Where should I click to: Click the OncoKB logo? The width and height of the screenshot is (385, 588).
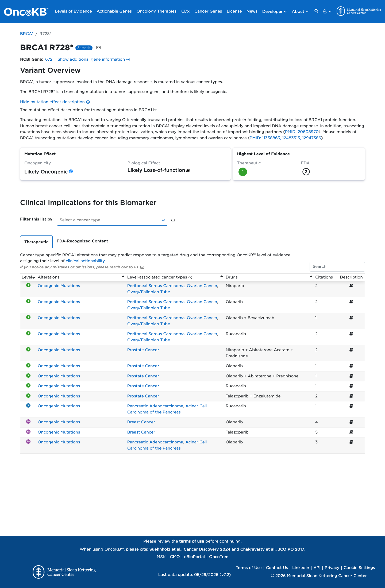[26, 11]
